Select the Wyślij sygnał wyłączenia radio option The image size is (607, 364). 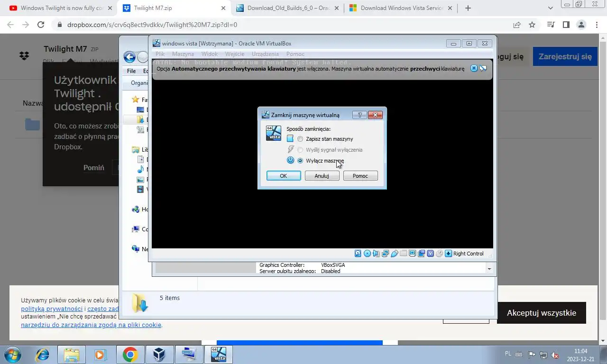click(300, 150)
